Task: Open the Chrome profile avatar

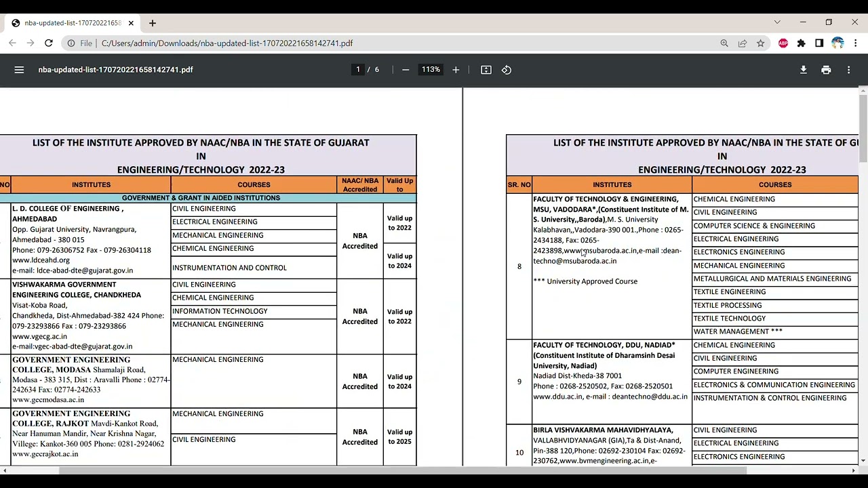Action: (837, 43)
